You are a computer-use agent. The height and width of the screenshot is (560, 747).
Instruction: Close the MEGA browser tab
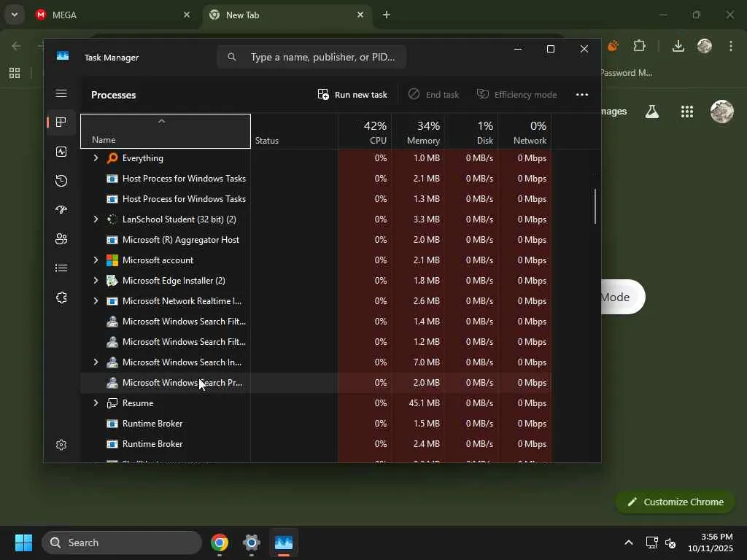[187, 15]
